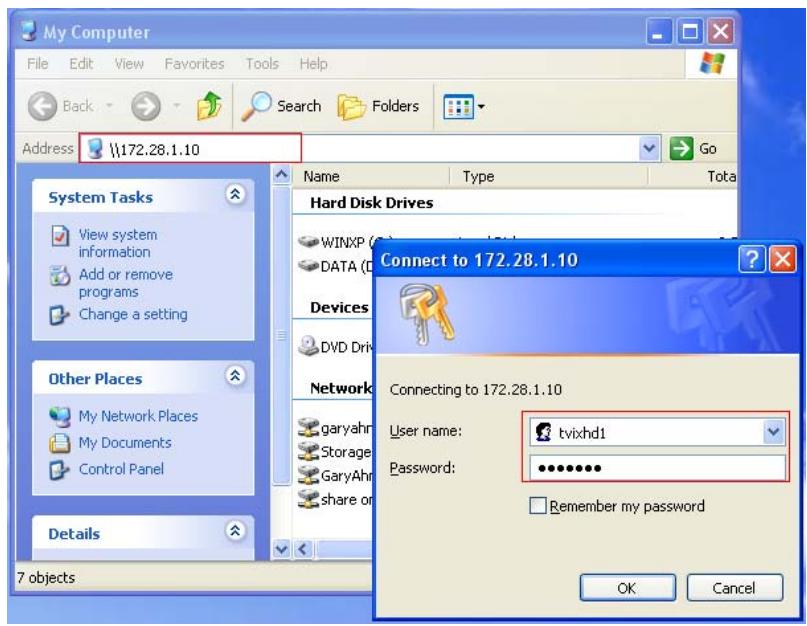This screenshot has width=807, height=626.
Task: Click the computer icon in Address bar
Action: [x=95, y=149]
